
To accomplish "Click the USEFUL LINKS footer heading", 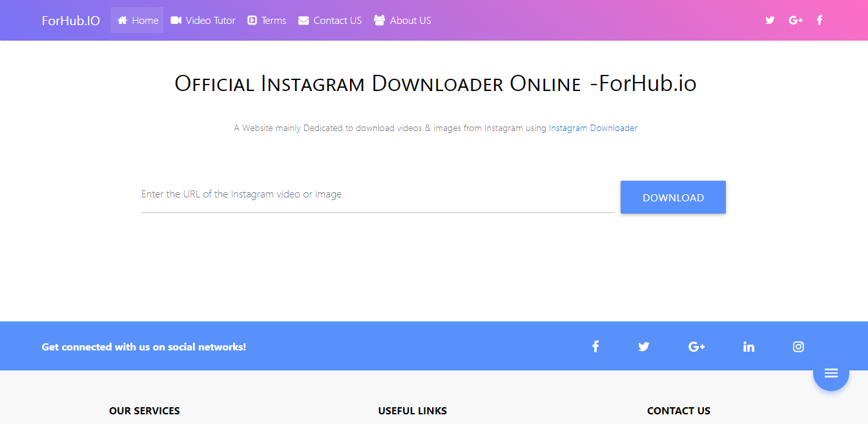I will pos(413,410).
